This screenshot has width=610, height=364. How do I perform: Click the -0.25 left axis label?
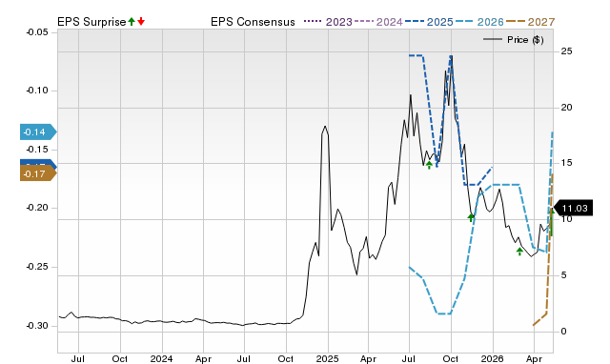[37, 267]
